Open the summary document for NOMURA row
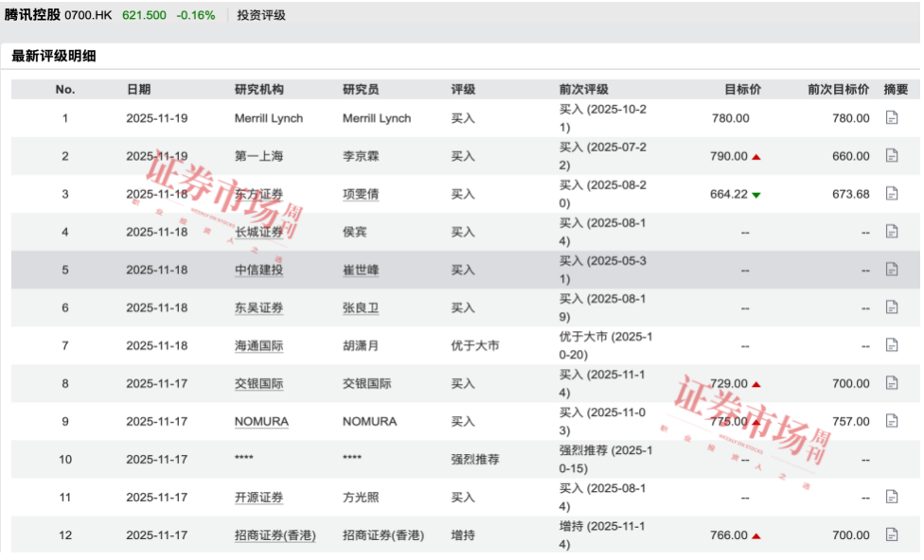Viewport: 924px width, 560px height. [890, 421]
